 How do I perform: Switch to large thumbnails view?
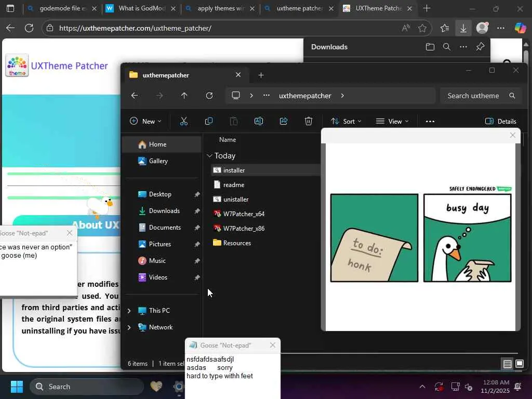coord(519,364)
